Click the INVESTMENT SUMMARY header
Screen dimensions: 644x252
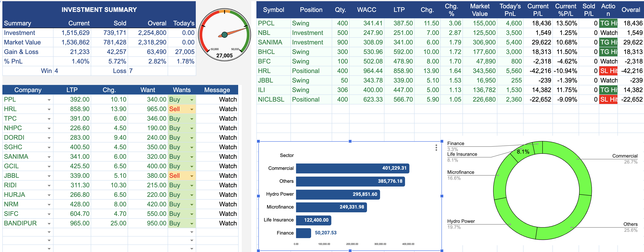pyautogui.click(x=99, y=10)
